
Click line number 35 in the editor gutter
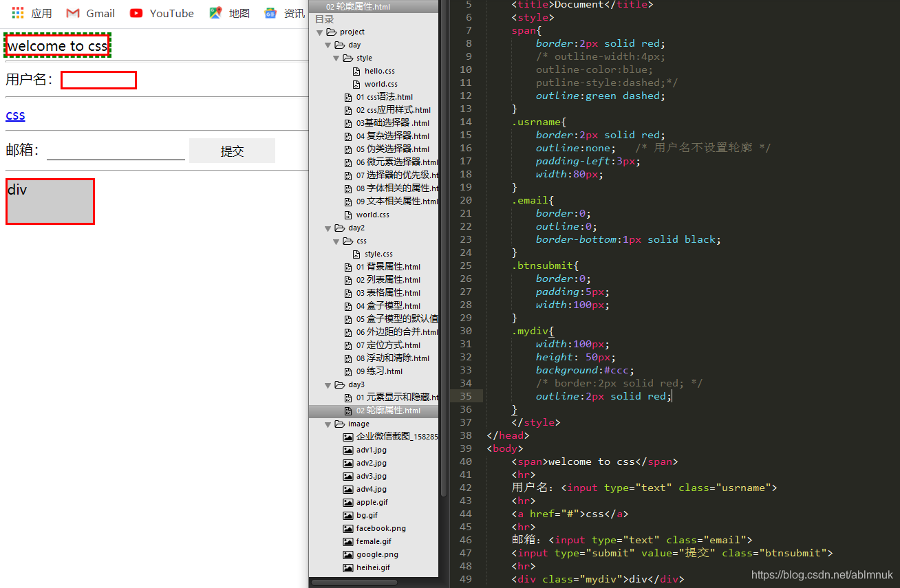click(466, 396)
